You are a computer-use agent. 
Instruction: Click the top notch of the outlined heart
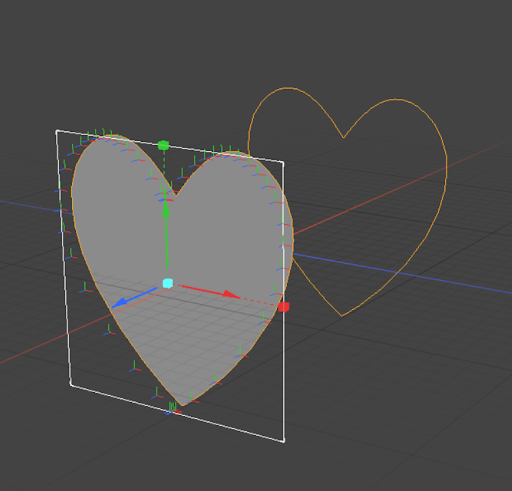(344, 137)
